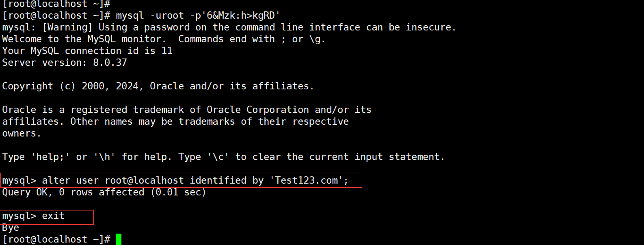Screen dimensions: 644x245
Task: Click the Server version 8.0.37 text
Action: coord(65,63)
